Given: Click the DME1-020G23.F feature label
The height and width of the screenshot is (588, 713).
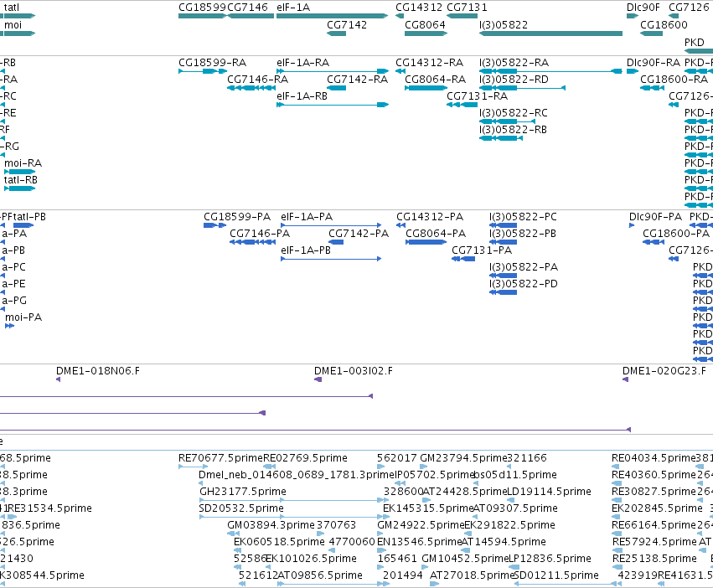Looking at the screenshot, I should coord(664,371).
